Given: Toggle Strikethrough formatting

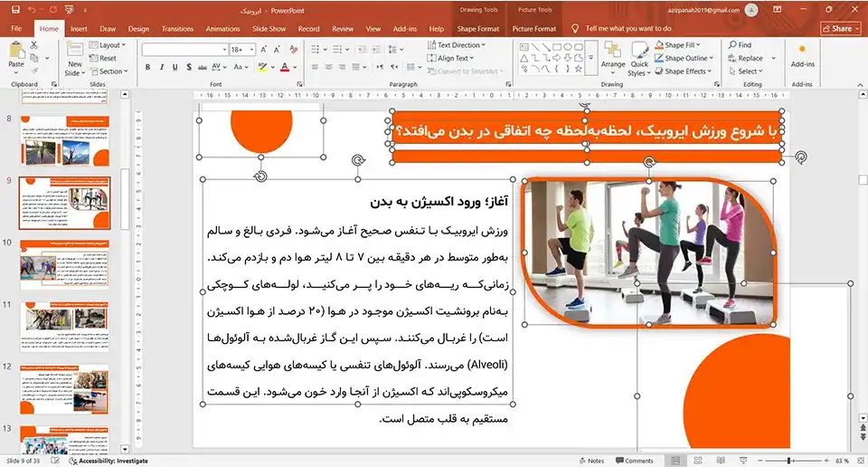Looking at the screenshot, I should (x=202, y=67).
